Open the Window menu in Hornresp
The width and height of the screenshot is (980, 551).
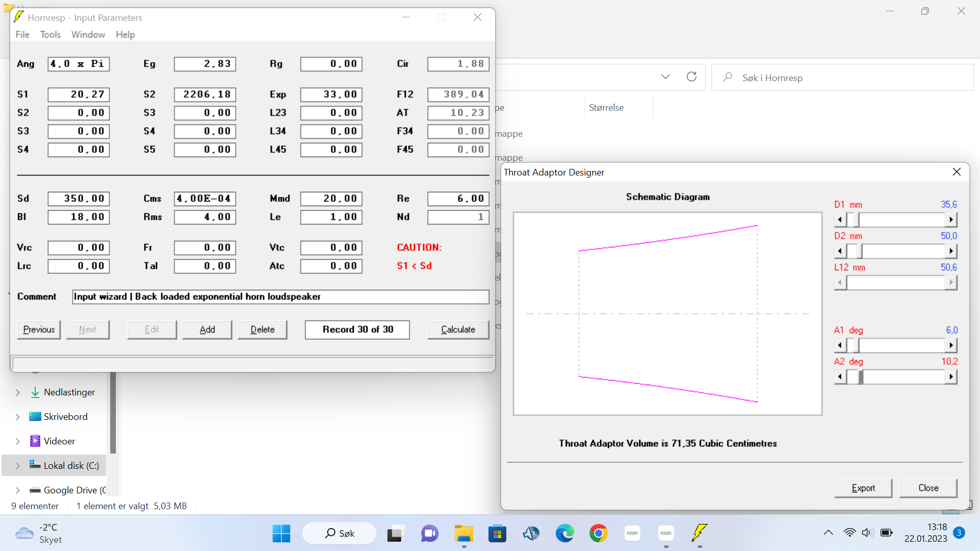[88, 35]
